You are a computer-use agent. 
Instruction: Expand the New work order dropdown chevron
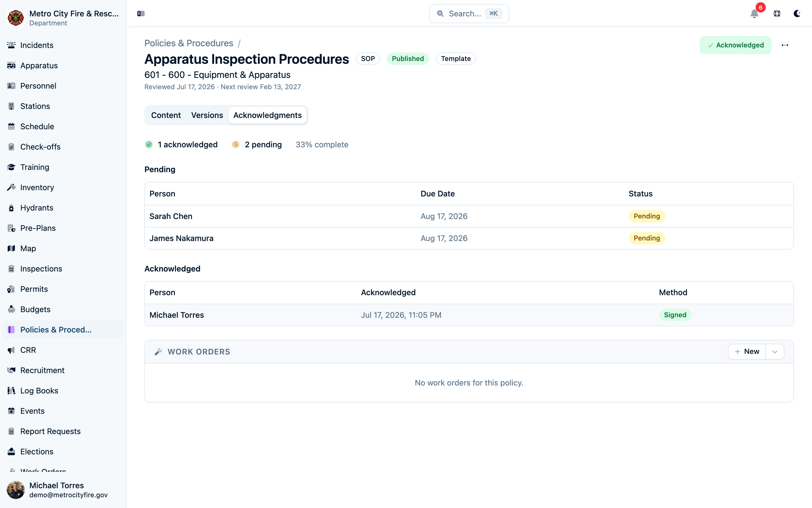[x=775, y=352]
